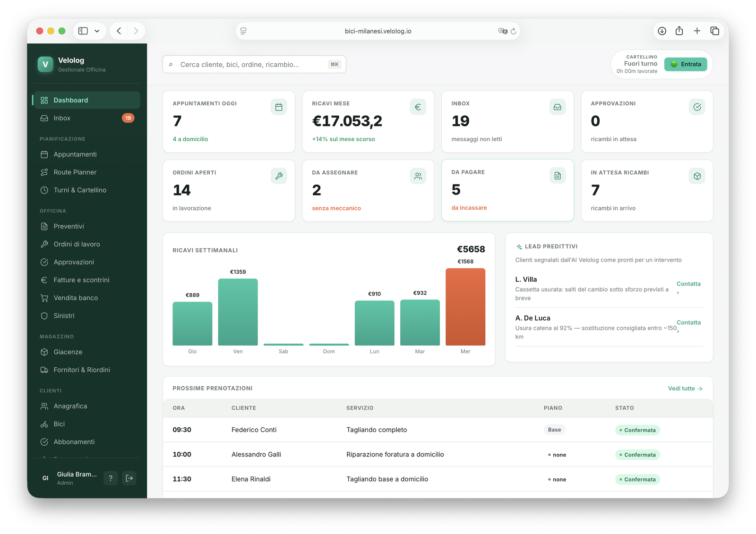
Task: Click the CLIENTE column header
Action: click(x=244, y=408)
